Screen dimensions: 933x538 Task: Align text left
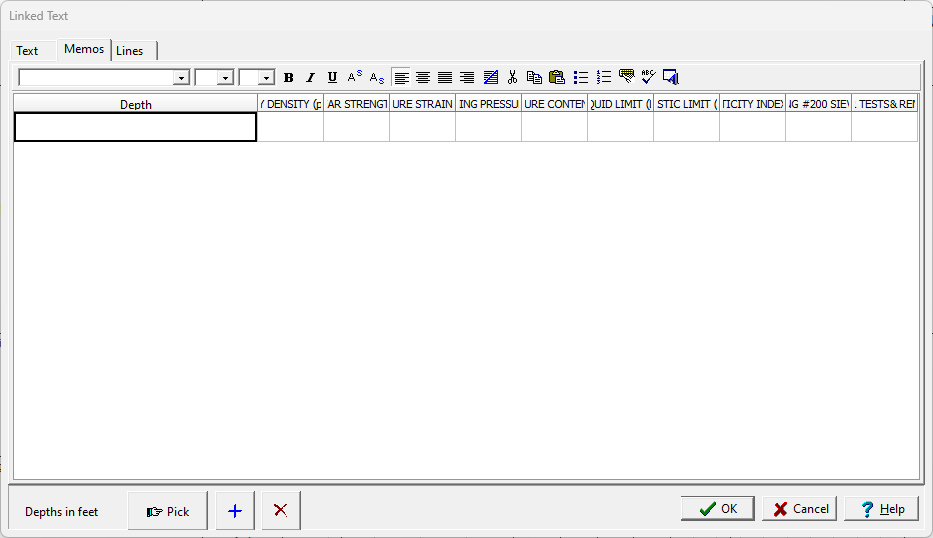[x=401, y=77]
